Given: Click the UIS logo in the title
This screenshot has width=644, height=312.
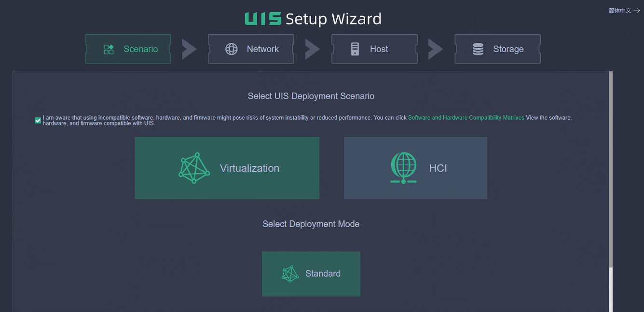Looking at the screenshot, I should (x=263, y=19).
